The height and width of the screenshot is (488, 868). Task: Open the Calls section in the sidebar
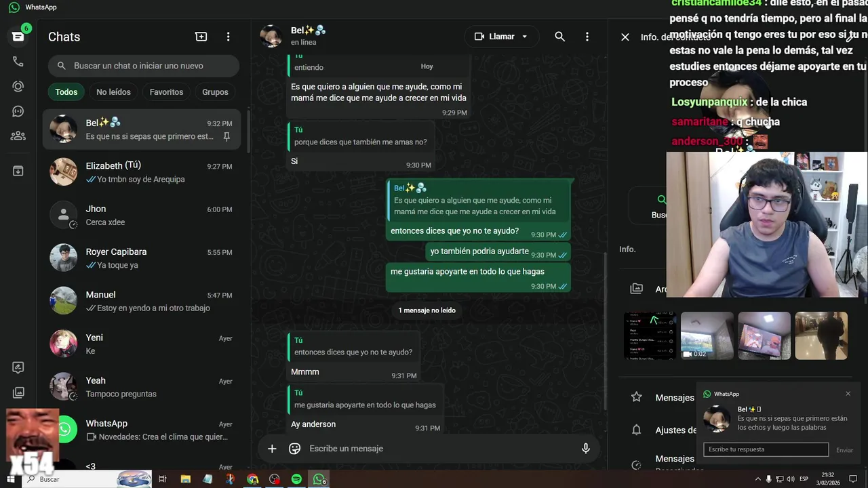(x=18, y=62)
